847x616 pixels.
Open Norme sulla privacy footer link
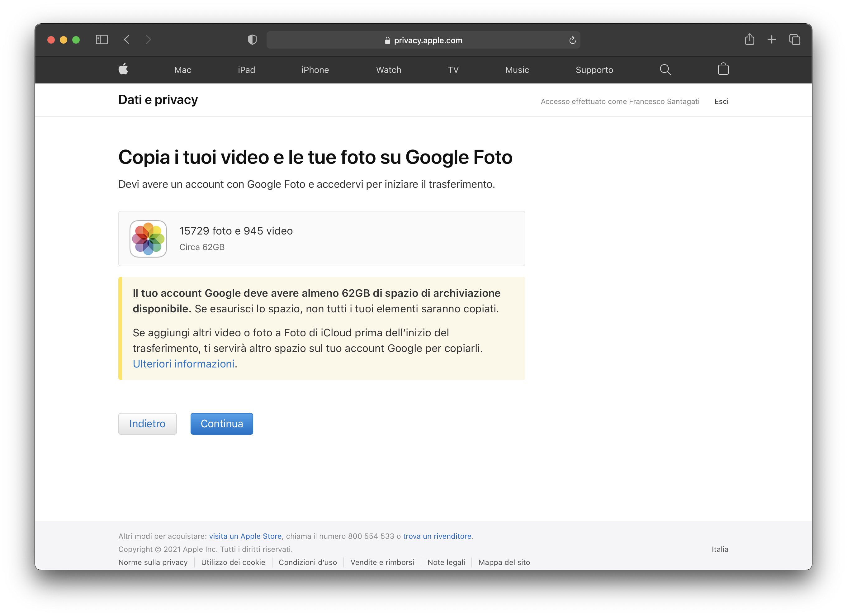pos(153,562)
